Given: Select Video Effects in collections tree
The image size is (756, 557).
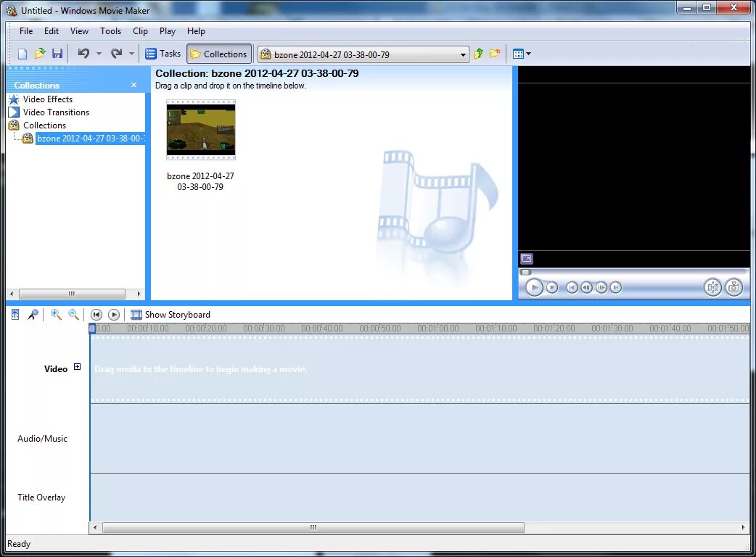Looking at the screenshot, I should point(41,99).
